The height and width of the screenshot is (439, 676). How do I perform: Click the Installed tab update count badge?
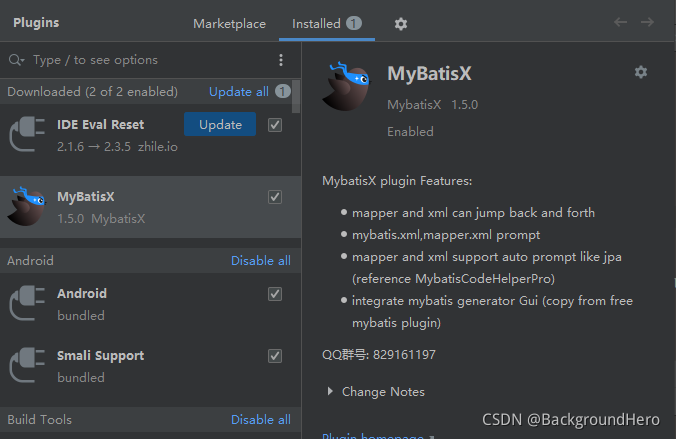[354, 23]
